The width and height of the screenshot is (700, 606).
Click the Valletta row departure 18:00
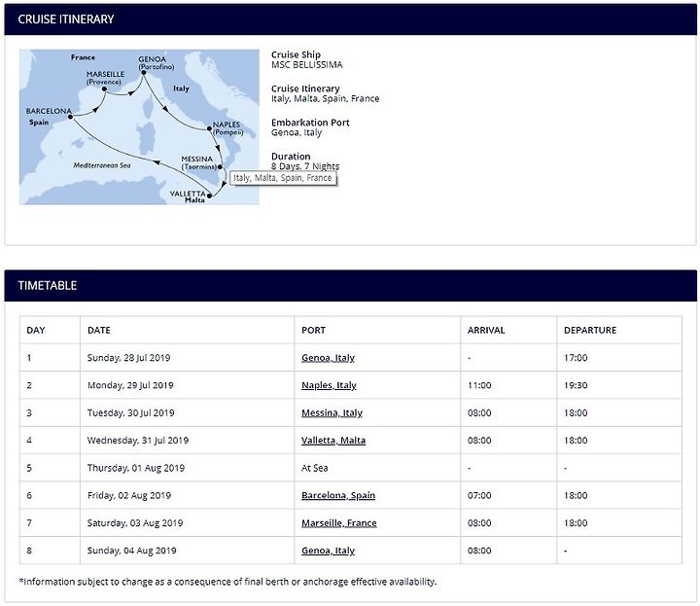576,441
